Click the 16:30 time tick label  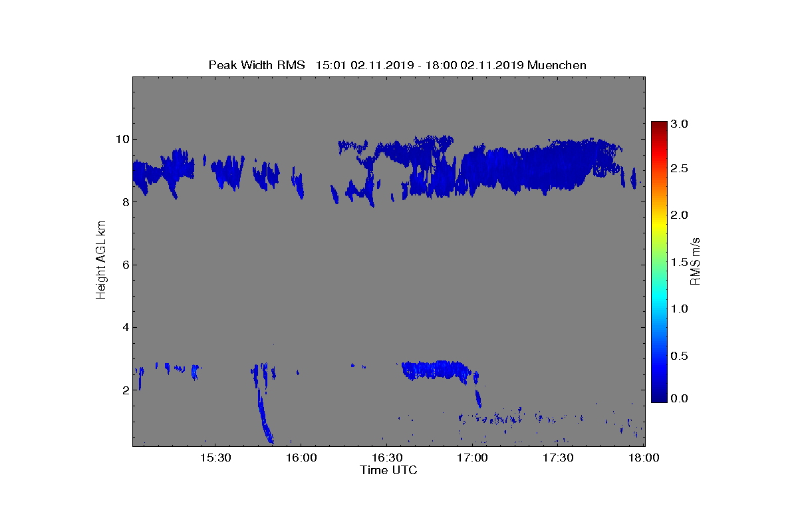click(387, 458)
